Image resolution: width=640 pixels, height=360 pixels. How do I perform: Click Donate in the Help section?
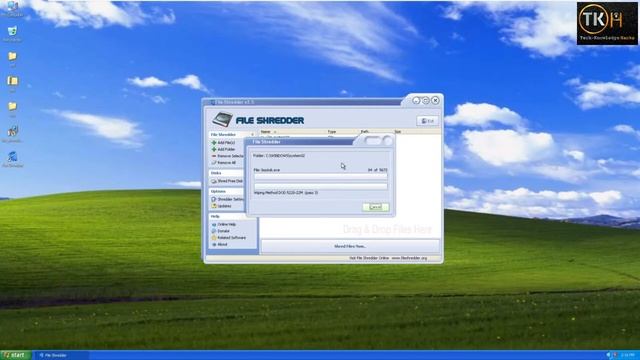(x=221, y=231)
